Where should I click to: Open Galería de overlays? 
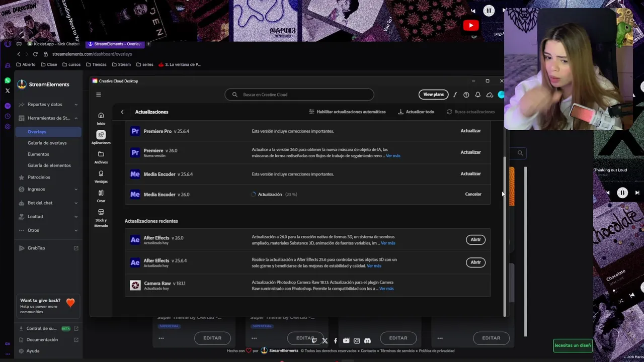click(47, 143)
